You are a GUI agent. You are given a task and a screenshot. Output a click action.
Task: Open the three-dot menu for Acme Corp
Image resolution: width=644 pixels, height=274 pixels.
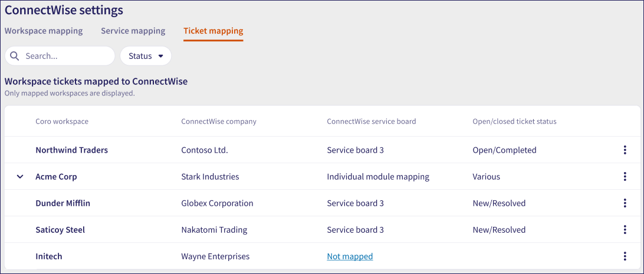(625, 177)
